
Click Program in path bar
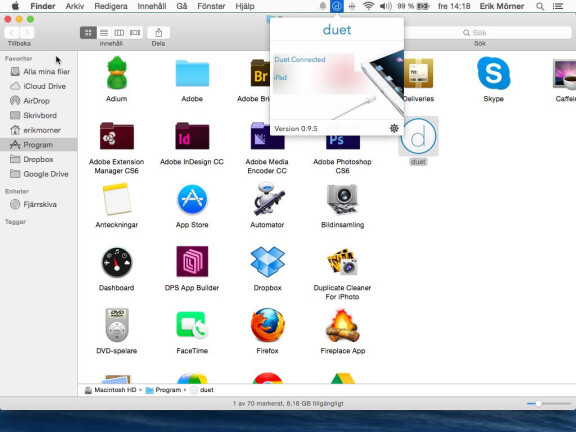click(x=163, y=390)
